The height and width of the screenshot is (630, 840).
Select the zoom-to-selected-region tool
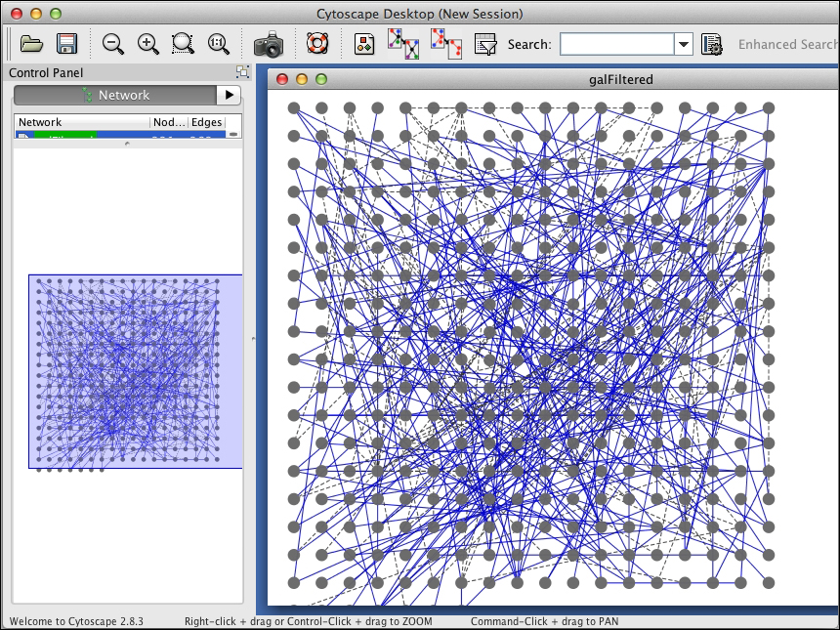tap(182, 44)
